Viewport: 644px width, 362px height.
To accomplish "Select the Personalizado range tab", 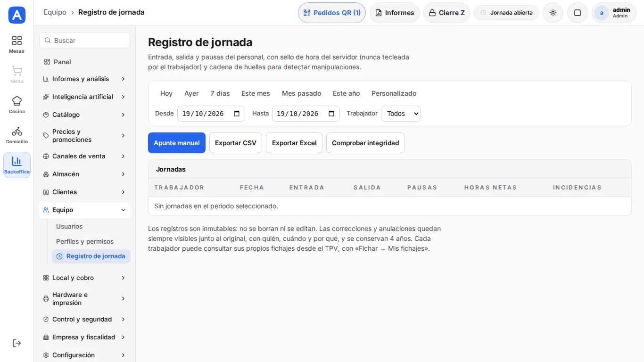I will 394,93.
